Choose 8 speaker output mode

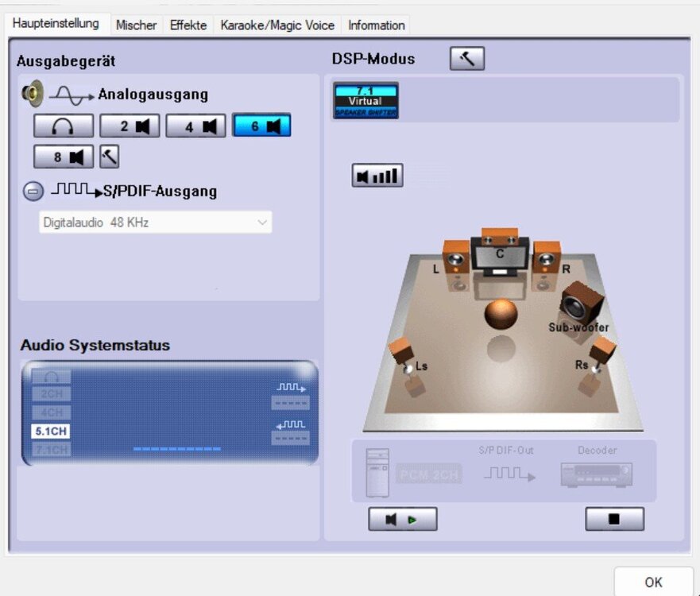pyautogui.click(x=64, y=157)
